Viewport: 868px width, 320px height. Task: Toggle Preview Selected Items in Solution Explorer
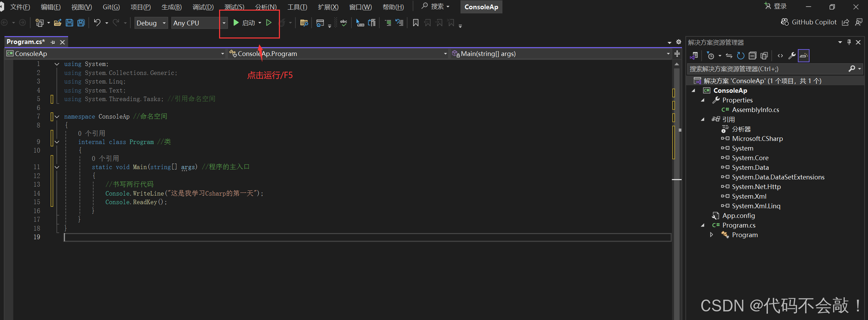804,56
